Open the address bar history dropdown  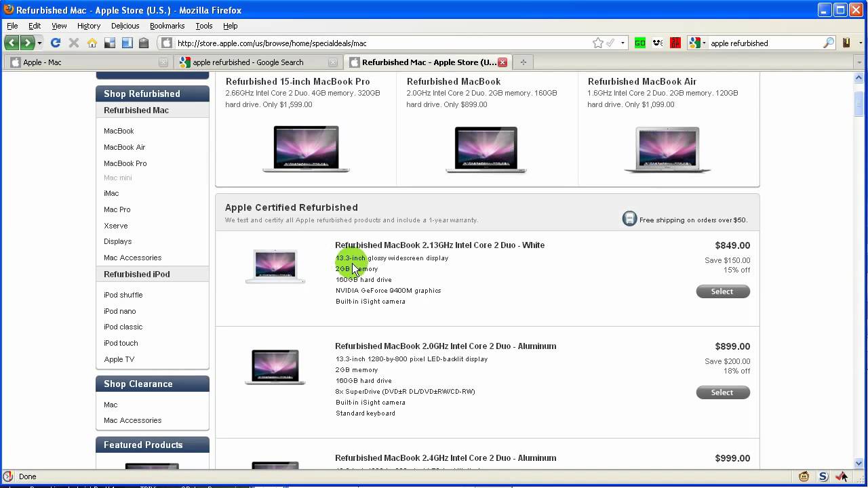coord(623,43)
